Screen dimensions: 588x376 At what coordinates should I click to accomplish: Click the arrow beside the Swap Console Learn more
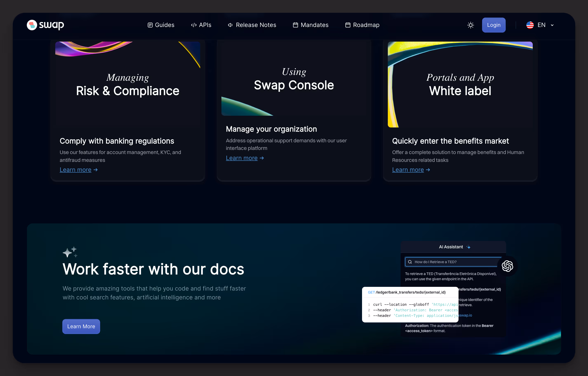[x=262, y=158]
